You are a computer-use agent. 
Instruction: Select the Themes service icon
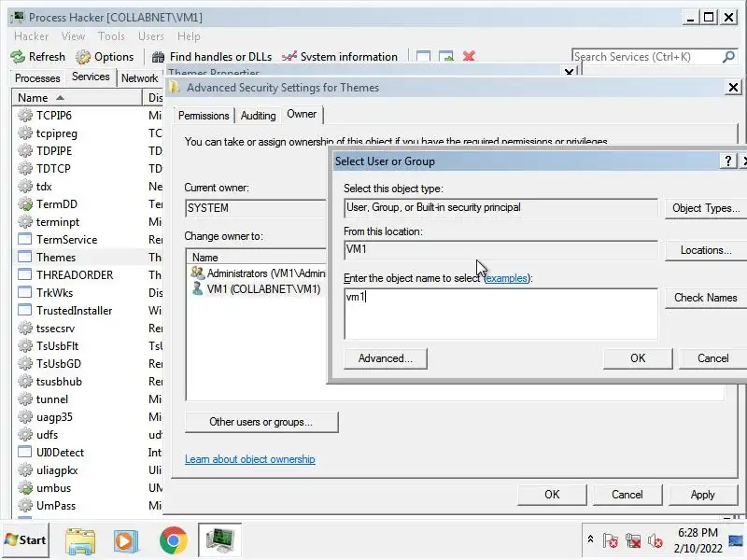pyautogui.click(x=25, y=258)
